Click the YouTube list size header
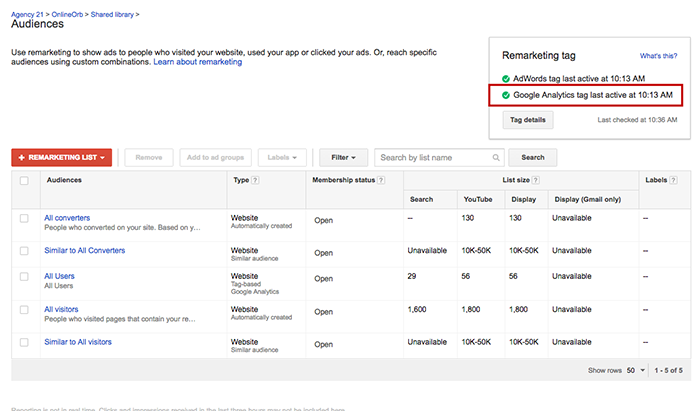The image size is (700, 411). pos(478,199)
